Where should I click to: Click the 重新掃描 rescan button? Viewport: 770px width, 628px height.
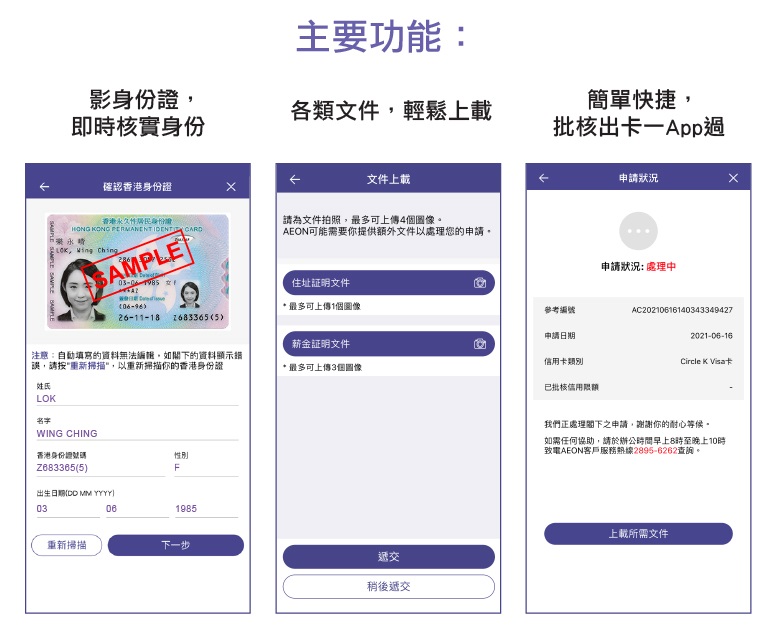67,545
